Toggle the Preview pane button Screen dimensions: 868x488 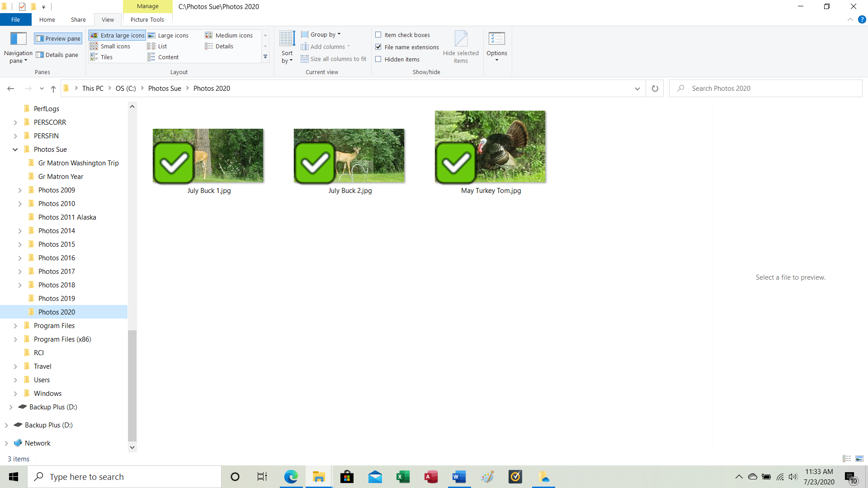pyautogui.click(x=58, y=38)
